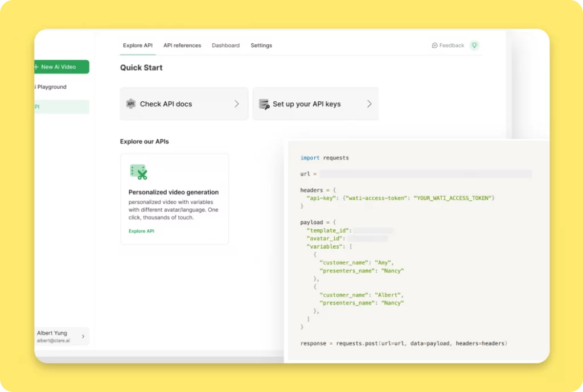Select the Settings tab

pyautogui.click(x=261, y=46)
